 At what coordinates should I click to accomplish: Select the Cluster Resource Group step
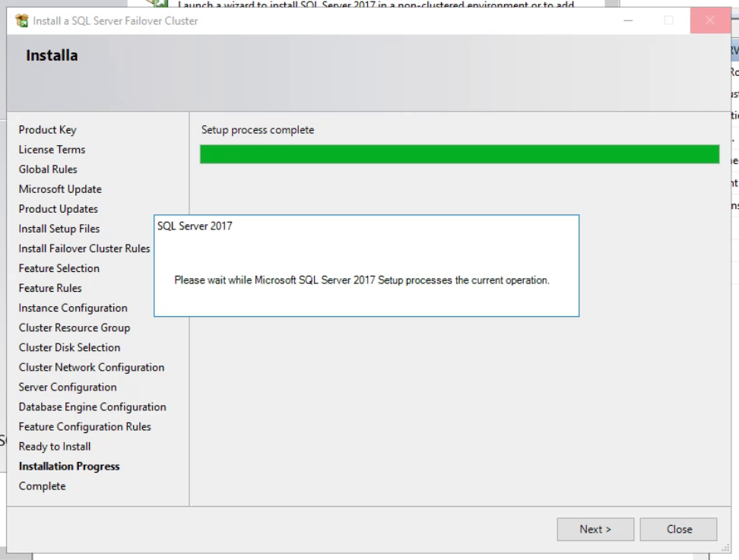(x=75, y=327)
